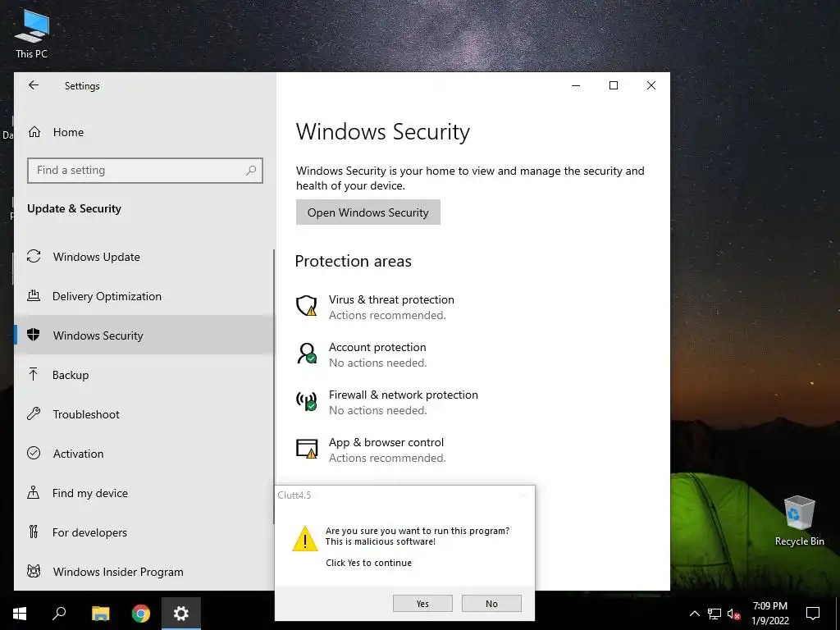Click Yes in the Clutt4.5 dialog
The width and height of the screenshot is (840, 630).
coord(422,604)
